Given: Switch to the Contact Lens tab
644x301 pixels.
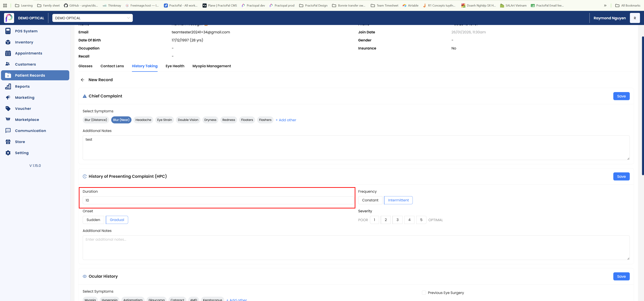Looking at the screenshot, I should [x=112, y=66].
